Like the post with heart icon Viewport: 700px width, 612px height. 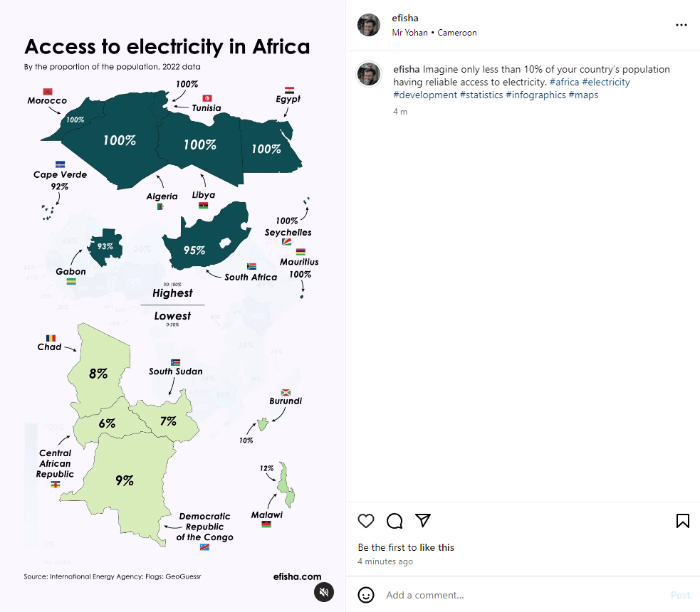(x=366, y=521)
